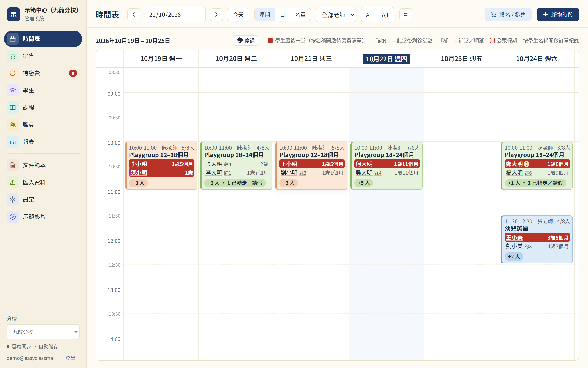Screen dimensions: 588x368
Task: Open the 課程 book icon
Action: 13,107
